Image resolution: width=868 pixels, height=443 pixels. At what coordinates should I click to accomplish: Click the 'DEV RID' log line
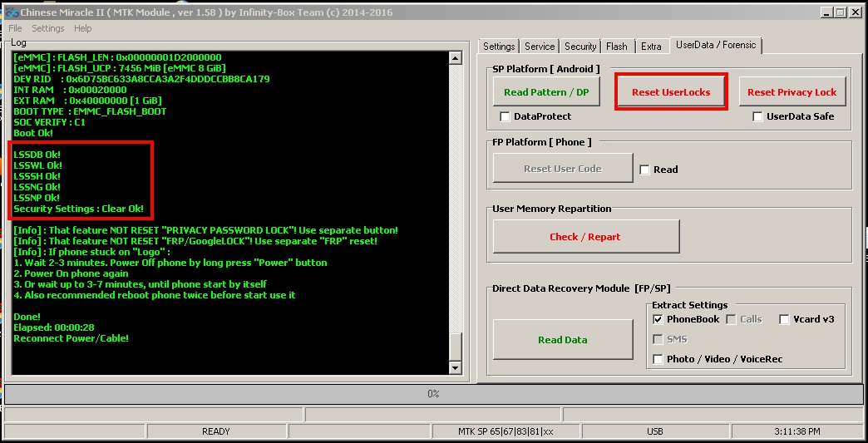tap(141, 79)
